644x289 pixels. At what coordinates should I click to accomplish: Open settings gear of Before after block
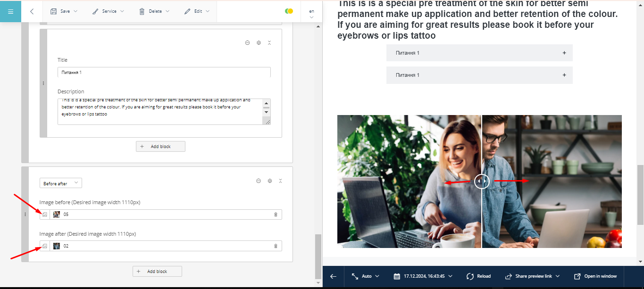click(x=270, y=181)
